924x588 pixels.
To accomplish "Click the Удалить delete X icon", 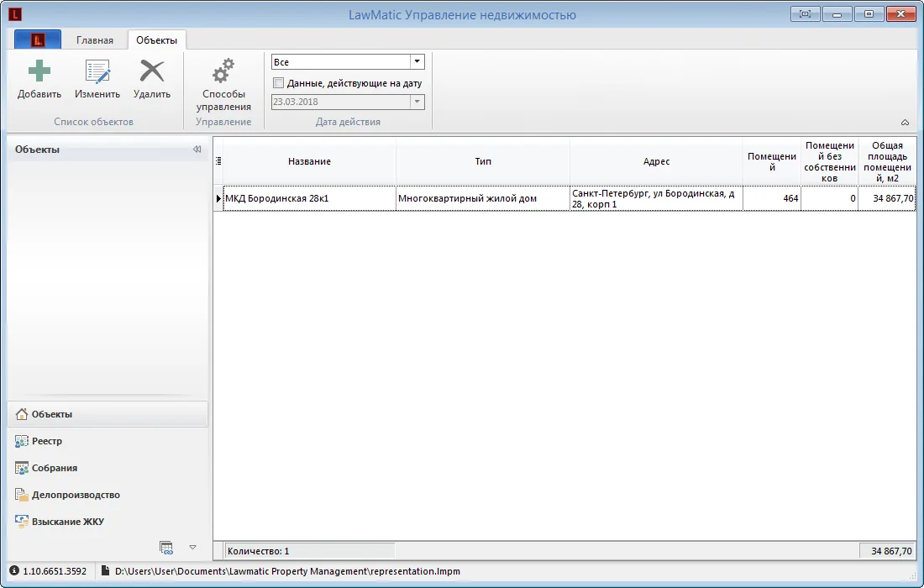I will [x=152, y=71].
